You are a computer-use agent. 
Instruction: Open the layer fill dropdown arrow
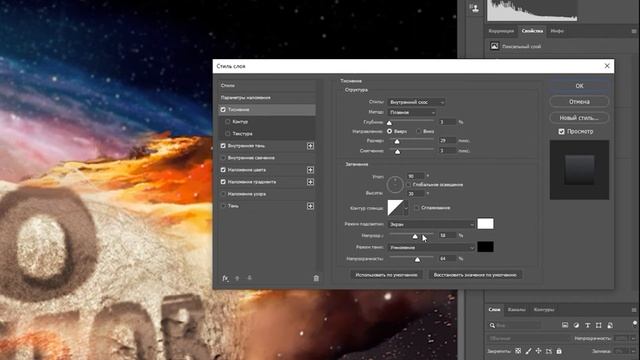coord(634,351)
